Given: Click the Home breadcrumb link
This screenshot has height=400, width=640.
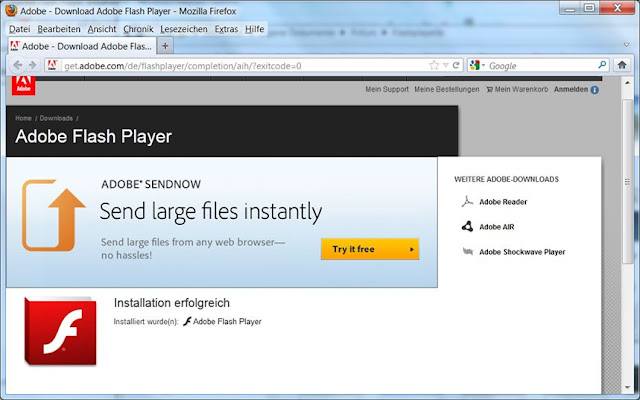Looking at the screenshot, I should coord(23,118).
